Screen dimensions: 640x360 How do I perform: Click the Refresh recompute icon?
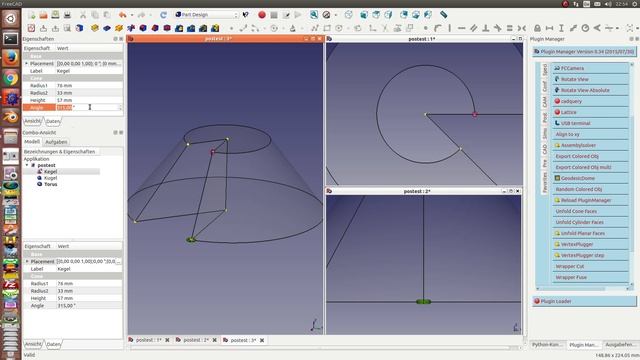[163, 15]
